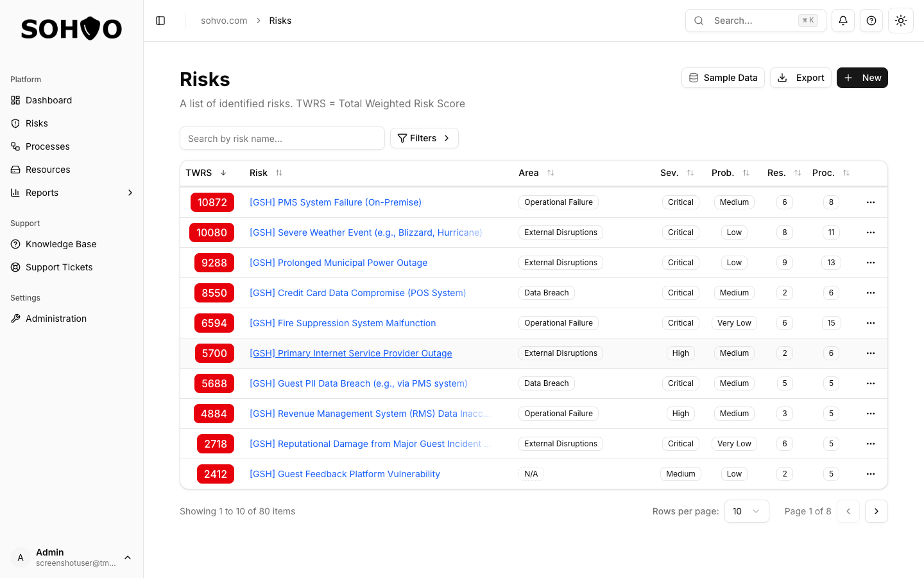Image resolution: width=924 pixels, height=578 pixels.
Task: Open the notifications bell
Action: 843,21
